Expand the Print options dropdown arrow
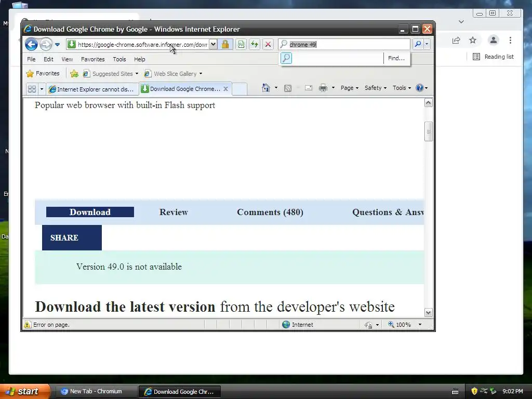 tap(333, 88)
